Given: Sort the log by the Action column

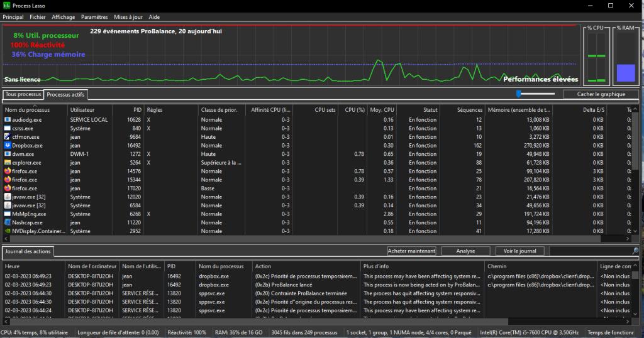Looking at the screenshot, I should pyautogui.click(x=306, y=266).
